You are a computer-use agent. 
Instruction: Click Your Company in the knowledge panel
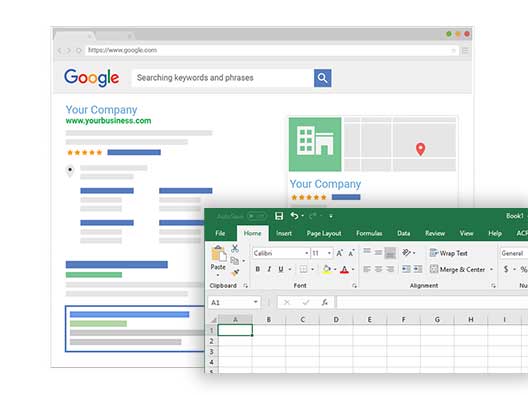(325, 184)
